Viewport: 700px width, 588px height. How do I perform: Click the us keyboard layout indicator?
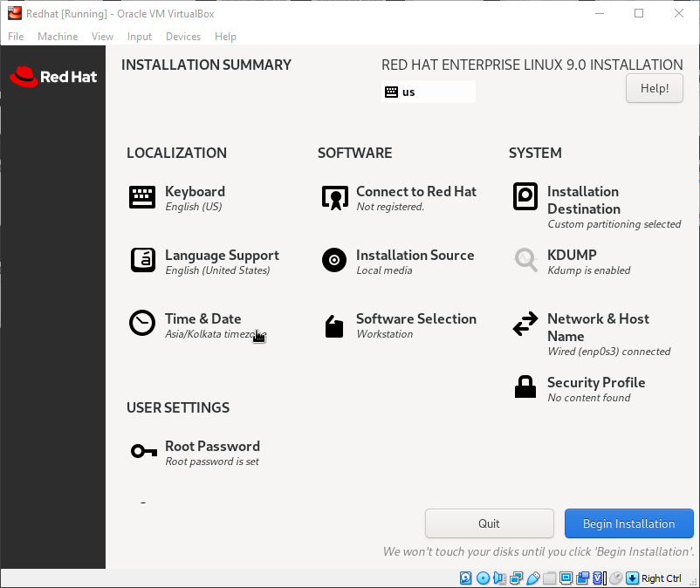coord(429,92)
